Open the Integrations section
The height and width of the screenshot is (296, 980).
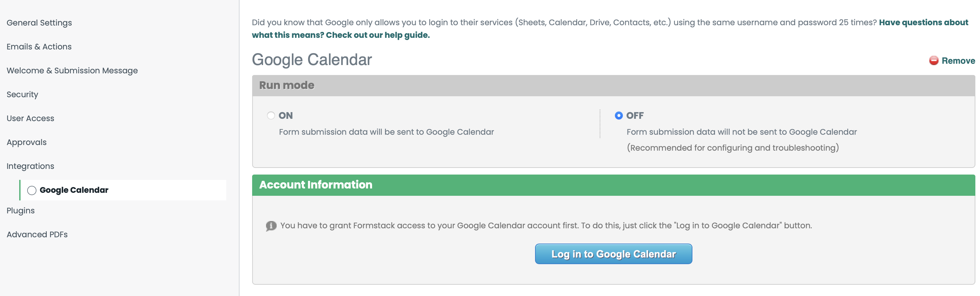click(x=30, y=166)
